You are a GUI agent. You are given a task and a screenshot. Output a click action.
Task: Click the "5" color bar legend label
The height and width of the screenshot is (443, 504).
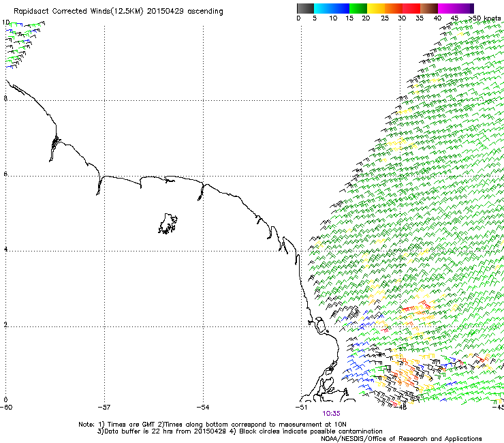(x=315, y=18)
